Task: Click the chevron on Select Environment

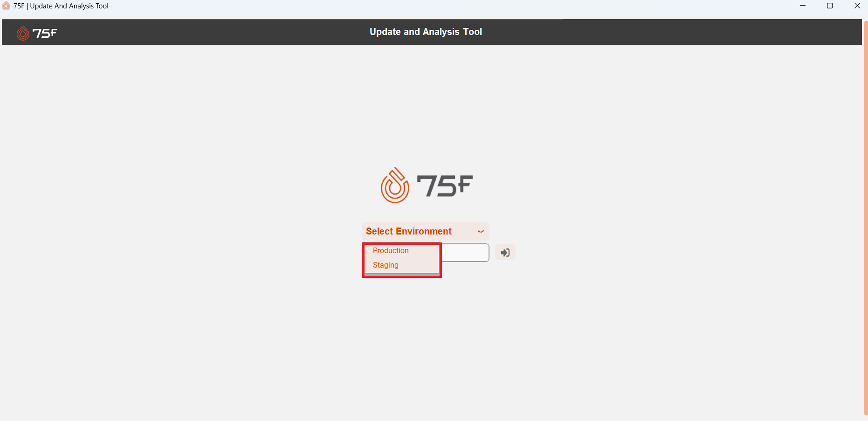Action: coord(481,231)
